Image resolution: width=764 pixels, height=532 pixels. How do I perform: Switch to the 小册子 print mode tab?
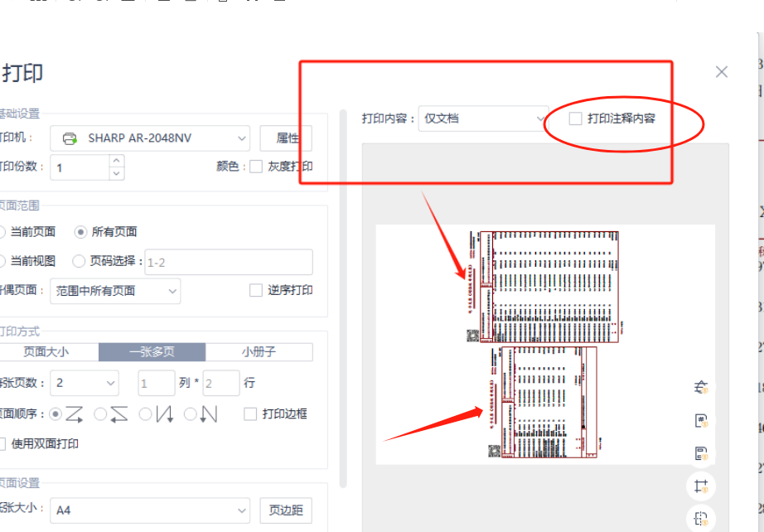click(259, 352)
